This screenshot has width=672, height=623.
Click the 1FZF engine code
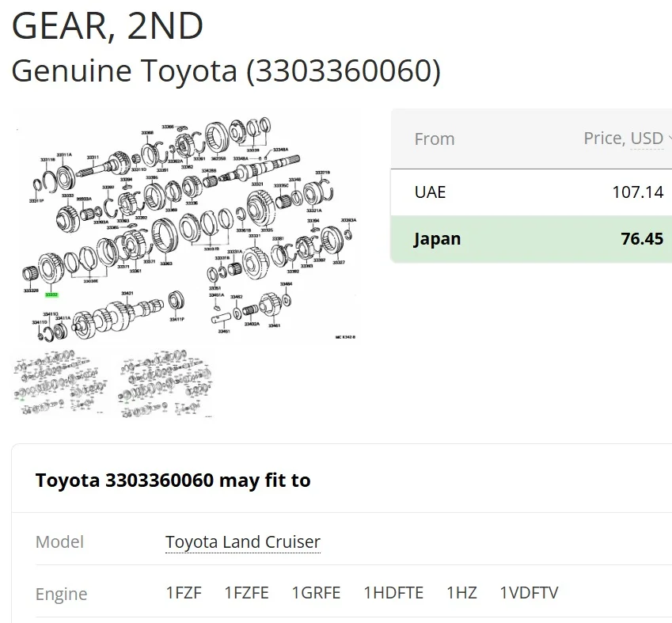[x=184, y=593]
